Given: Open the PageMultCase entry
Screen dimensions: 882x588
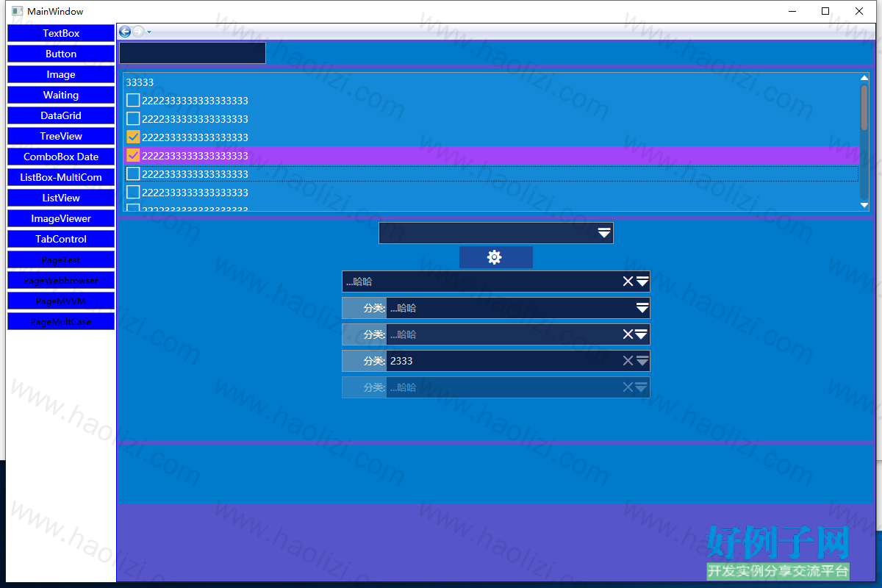Looking at the screenshot, I should 61,321.
